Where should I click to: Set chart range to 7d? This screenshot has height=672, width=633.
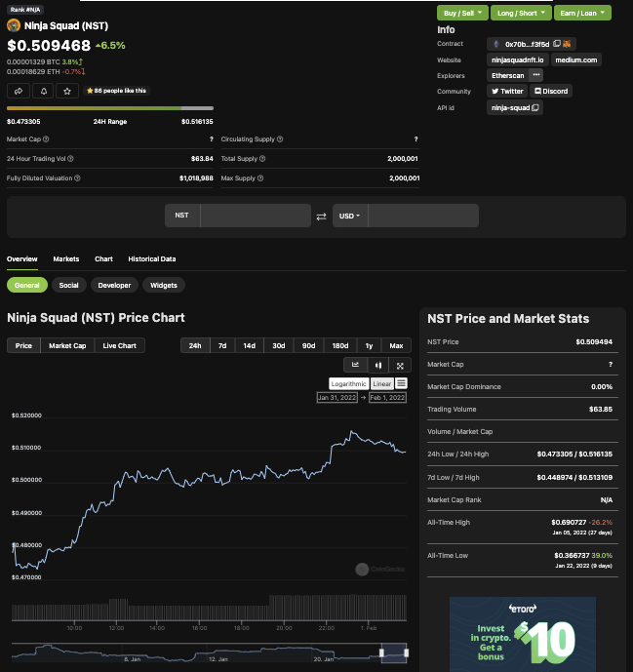[x=222, y=345]
